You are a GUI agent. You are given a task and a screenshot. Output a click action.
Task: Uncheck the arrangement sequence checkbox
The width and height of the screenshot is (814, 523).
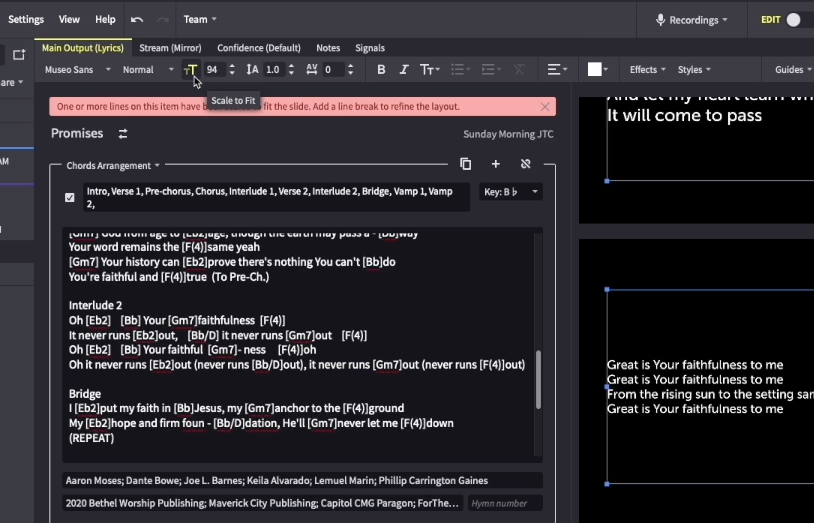70,197
